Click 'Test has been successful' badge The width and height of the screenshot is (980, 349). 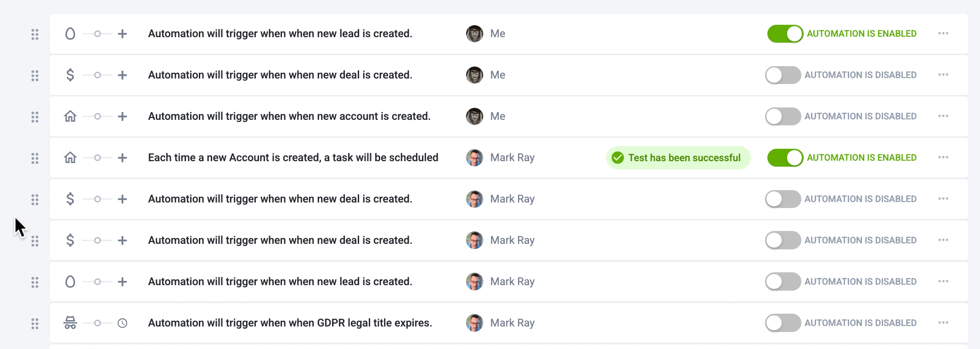point(678,158)
